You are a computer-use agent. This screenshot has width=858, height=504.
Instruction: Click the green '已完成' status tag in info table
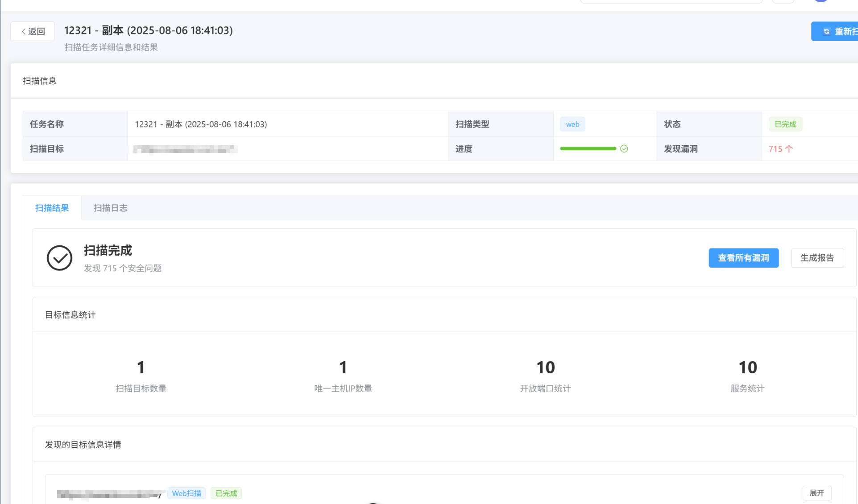(785, 124)
